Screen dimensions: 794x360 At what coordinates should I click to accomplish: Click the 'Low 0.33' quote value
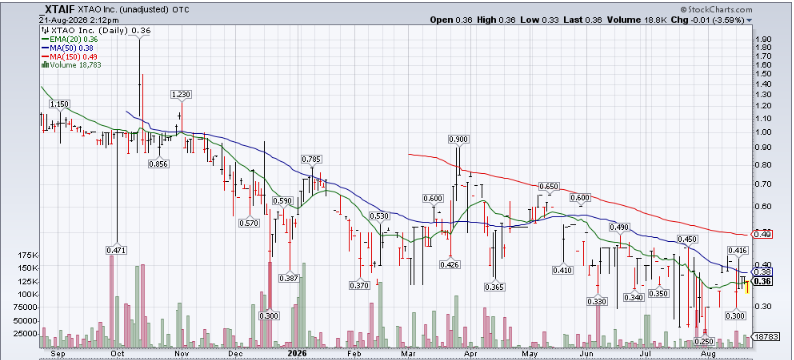[x=541, y=20]
